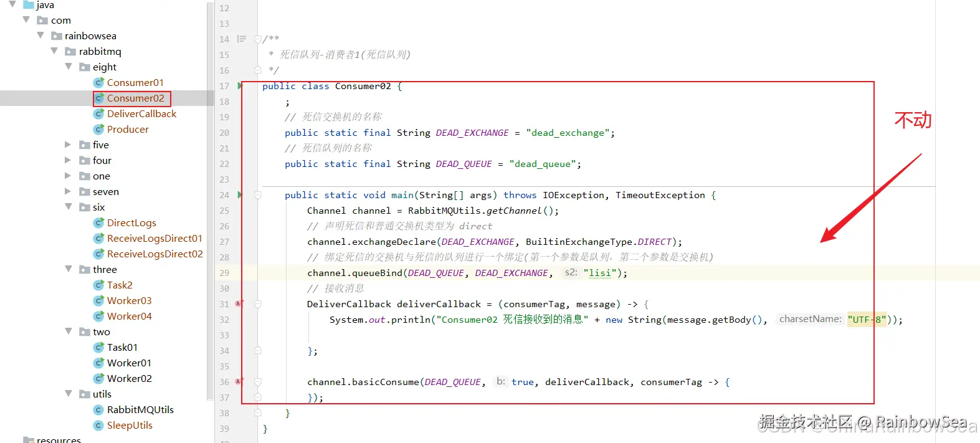Expand the five package

pos(69,145)
